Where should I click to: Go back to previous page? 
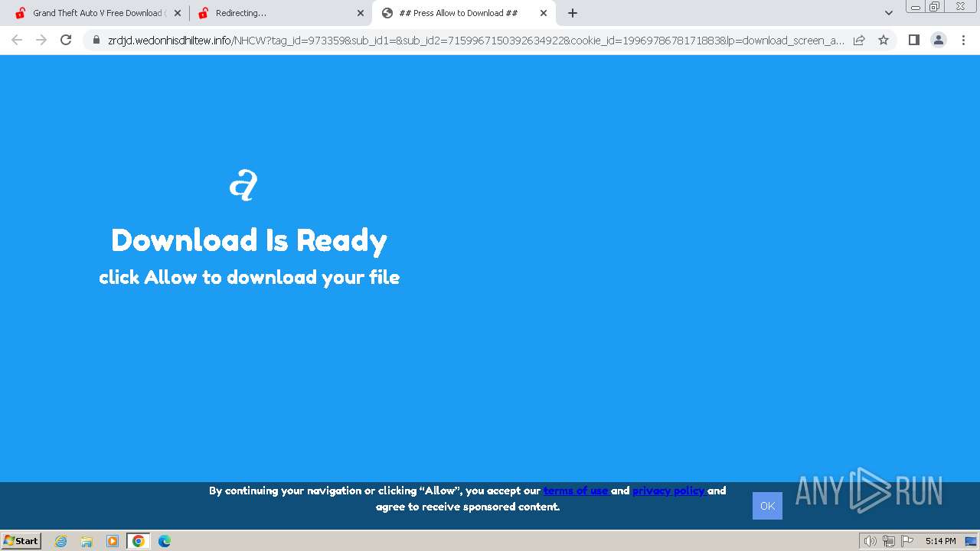(17, 40)
